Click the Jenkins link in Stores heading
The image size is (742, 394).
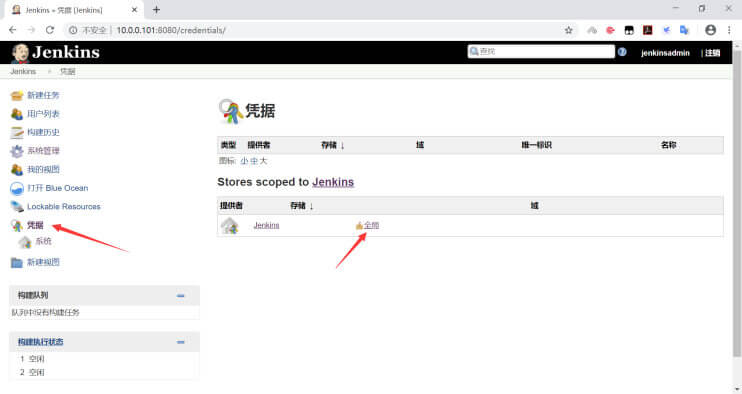333,182
